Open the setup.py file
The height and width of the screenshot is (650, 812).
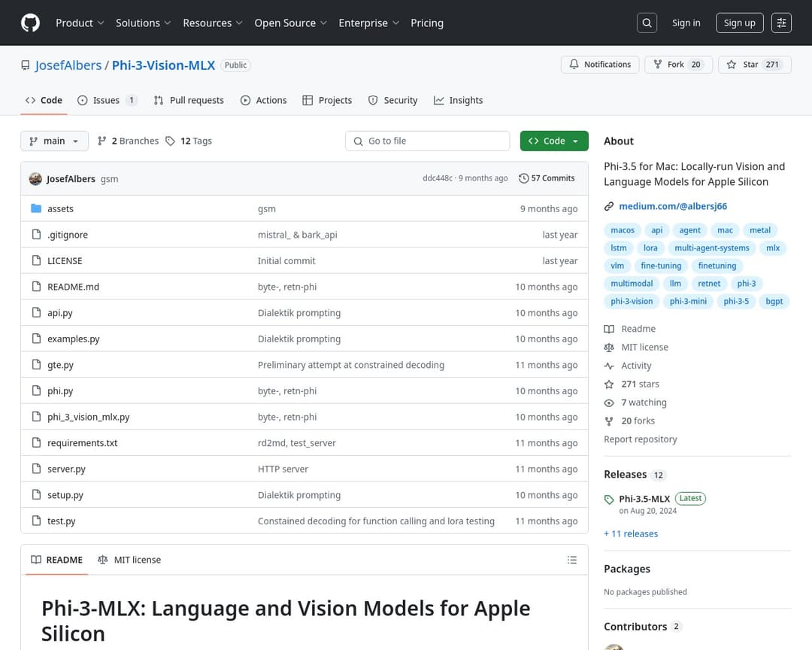pyautogui.click(x=65, y=494)
